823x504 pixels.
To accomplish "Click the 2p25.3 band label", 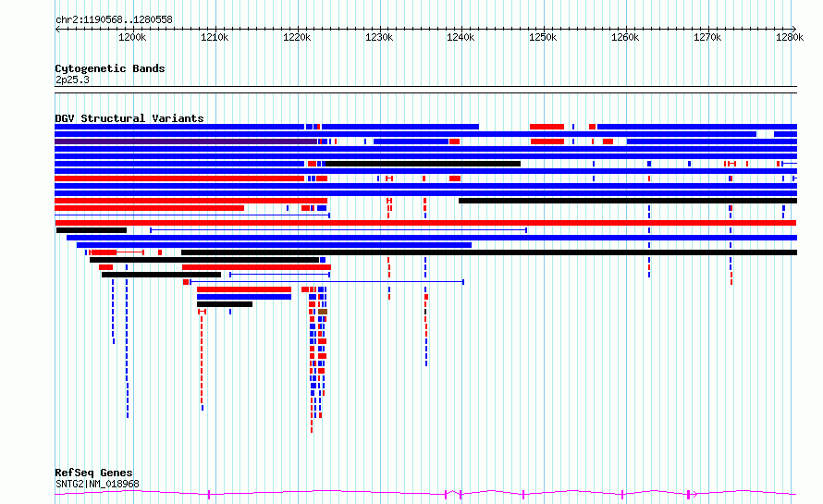I will click(72, 80).
